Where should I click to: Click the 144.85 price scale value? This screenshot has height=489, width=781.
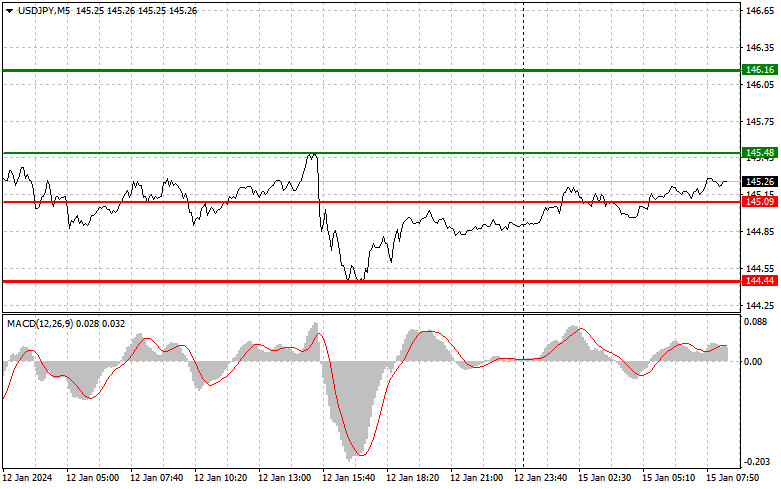point(760,232)
